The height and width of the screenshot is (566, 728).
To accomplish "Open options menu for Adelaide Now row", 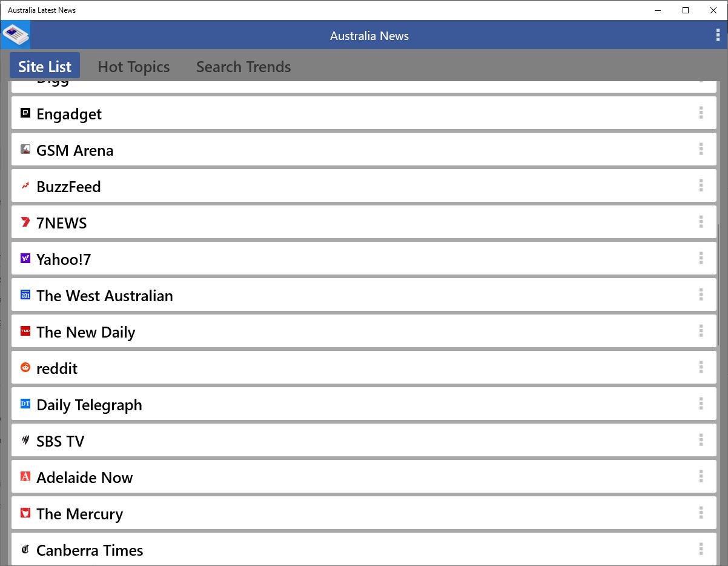I will pyautogui.click(x=701, y=476).
